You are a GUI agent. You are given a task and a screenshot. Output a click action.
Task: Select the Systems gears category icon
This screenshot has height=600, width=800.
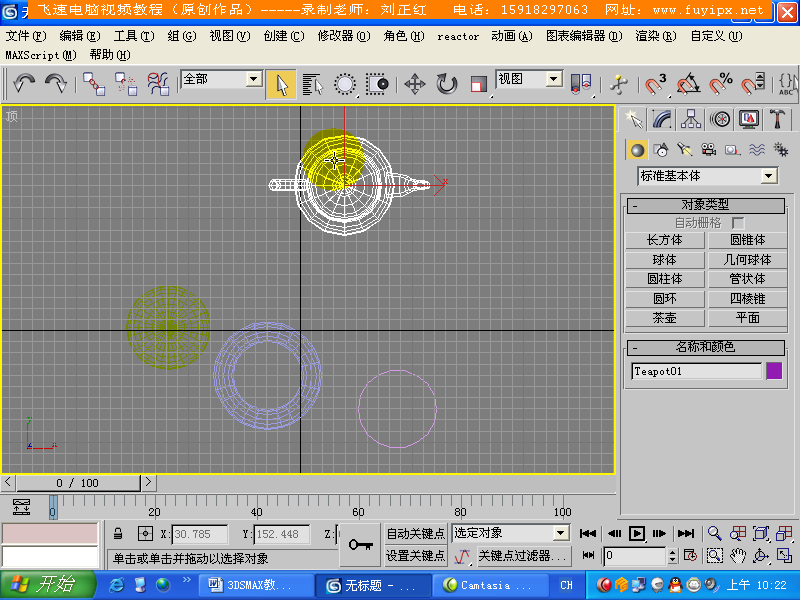click(781, 149)
